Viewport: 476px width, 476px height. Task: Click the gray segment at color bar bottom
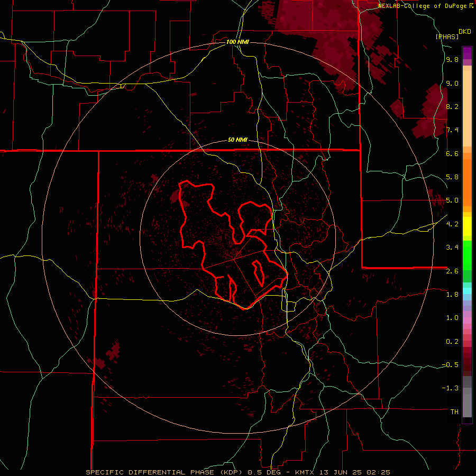click(467, 405)
